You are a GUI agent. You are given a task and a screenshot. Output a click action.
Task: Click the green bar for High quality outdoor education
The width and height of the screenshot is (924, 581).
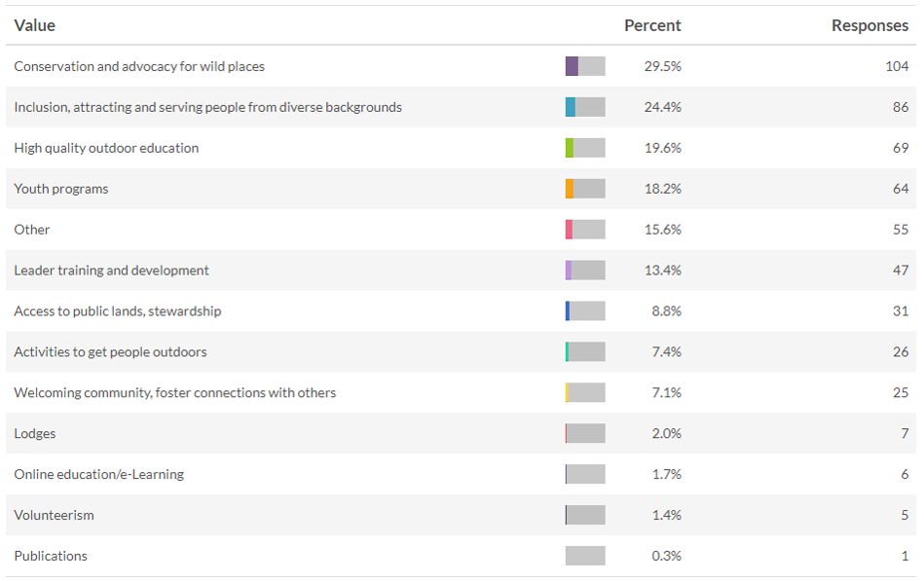click(x=570, y=148)
